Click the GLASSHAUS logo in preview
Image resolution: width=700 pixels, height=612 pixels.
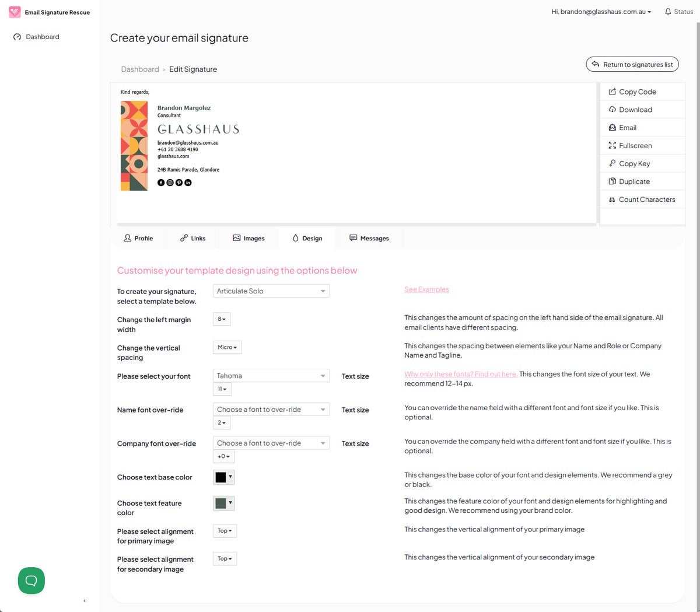(198, 129)
